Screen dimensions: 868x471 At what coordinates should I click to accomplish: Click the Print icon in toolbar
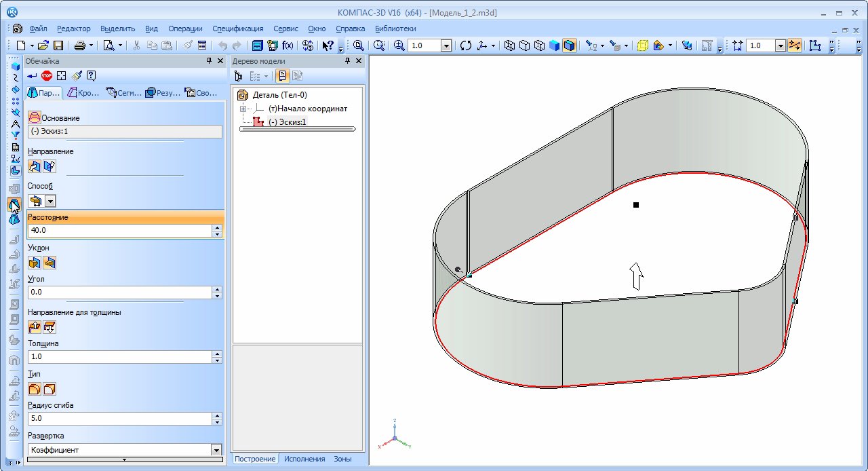coord(79,45)
